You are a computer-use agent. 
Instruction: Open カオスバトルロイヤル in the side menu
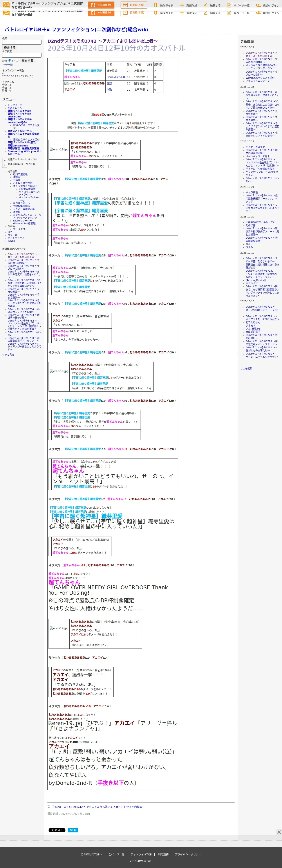[x=20, y=131]
